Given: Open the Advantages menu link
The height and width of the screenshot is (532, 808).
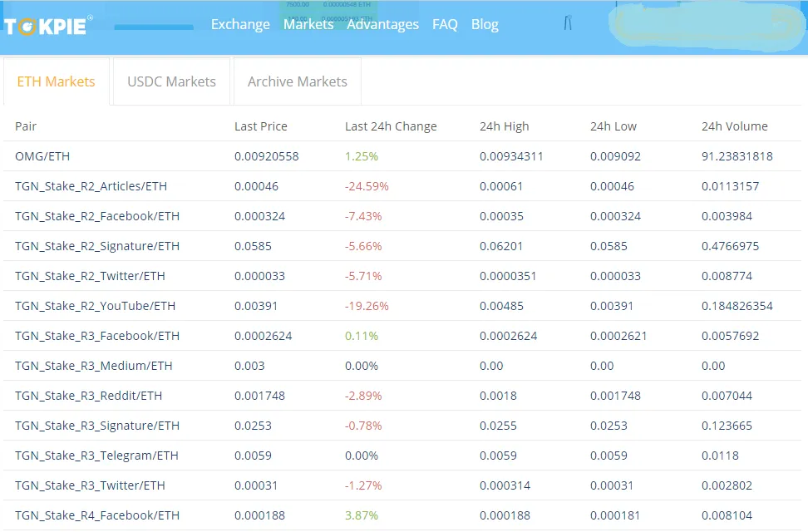Looking at the screenshot, I should point(382,24).
